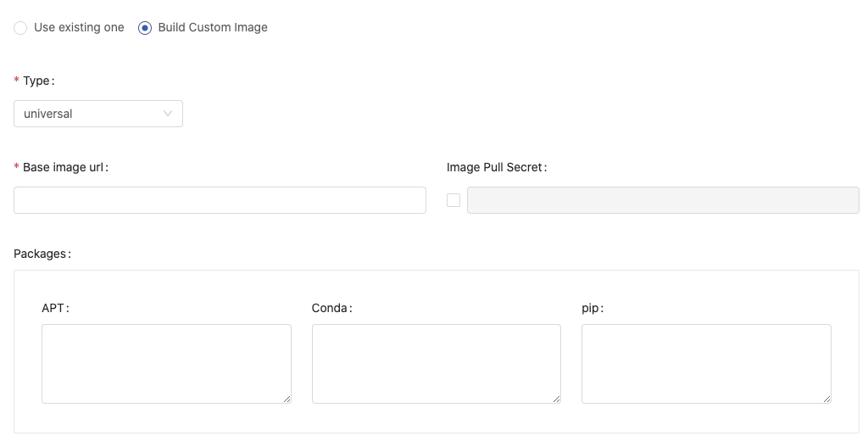
Task: Select the "Use existing one" radio button
Action: coord(20,28)
